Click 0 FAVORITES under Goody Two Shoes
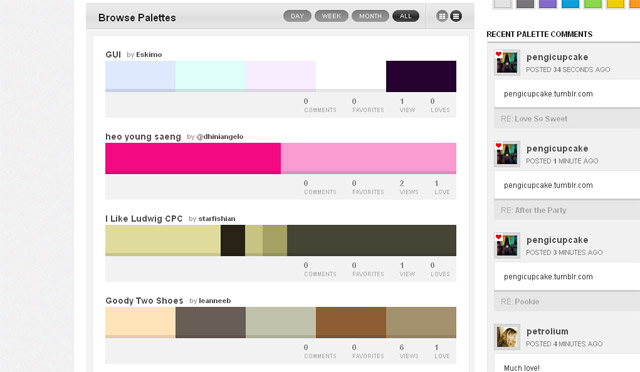The image size is (640, 372). click(368, 351)
